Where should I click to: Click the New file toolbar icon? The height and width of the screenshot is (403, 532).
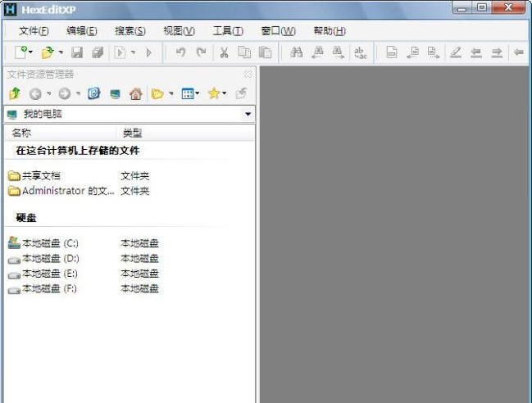pyautogui.click(x=20, y=52)
